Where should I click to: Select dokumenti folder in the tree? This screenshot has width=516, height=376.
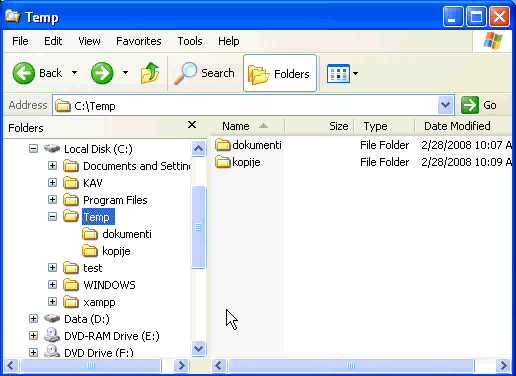click(127, 234)
